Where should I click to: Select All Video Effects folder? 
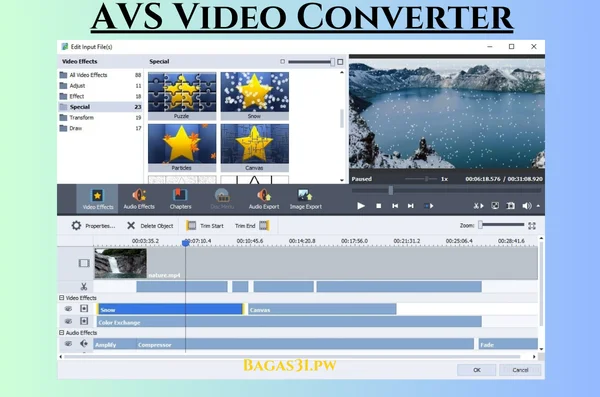[x=101, y=75]
